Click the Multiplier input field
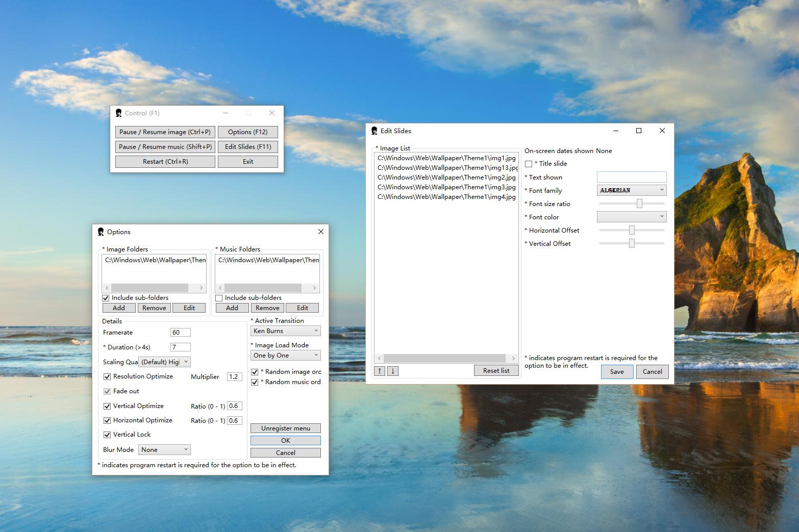The height and width of the screenshot is (532, 799). click(235, 377)
